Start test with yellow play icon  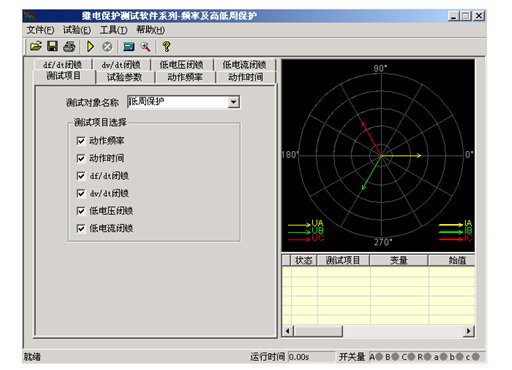(90, 46)
